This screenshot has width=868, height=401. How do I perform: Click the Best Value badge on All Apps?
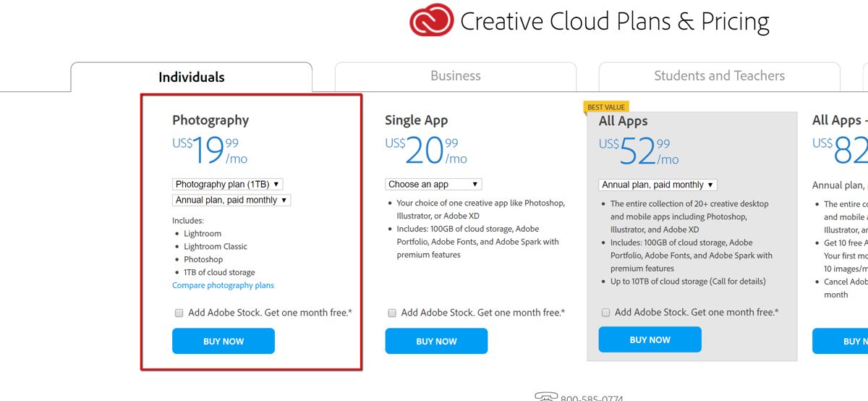(x=606, y=107)
